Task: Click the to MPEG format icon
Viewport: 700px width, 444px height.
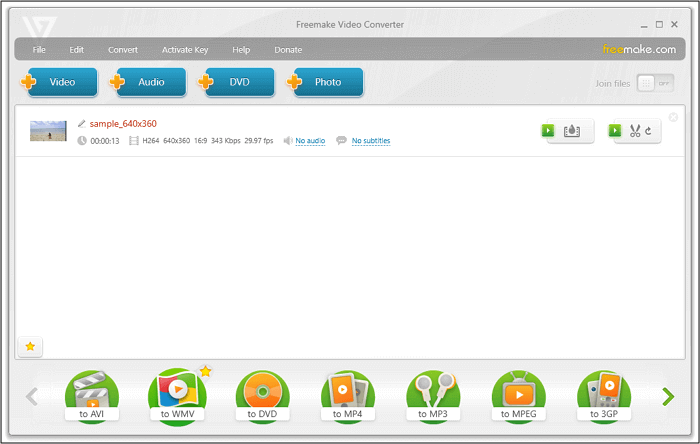Action: point(519,395)
